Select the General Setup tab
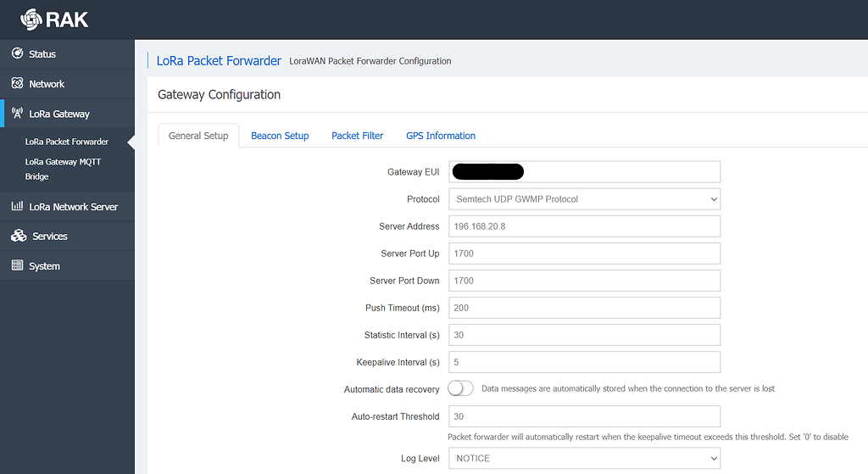Viewport: 868px width, 474px height. click(198, 136)
